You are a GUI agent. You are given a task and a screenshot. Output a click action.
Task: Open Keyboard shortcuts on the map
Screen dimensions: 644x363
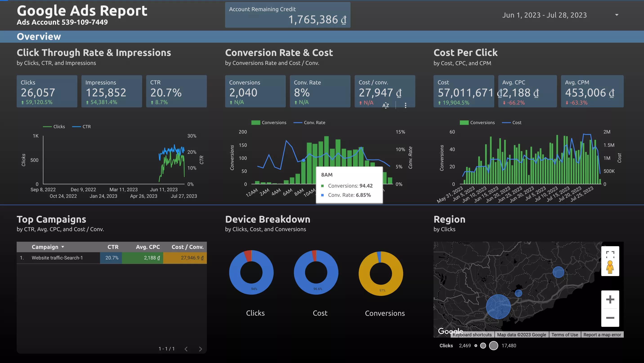(x=472, y=335)
